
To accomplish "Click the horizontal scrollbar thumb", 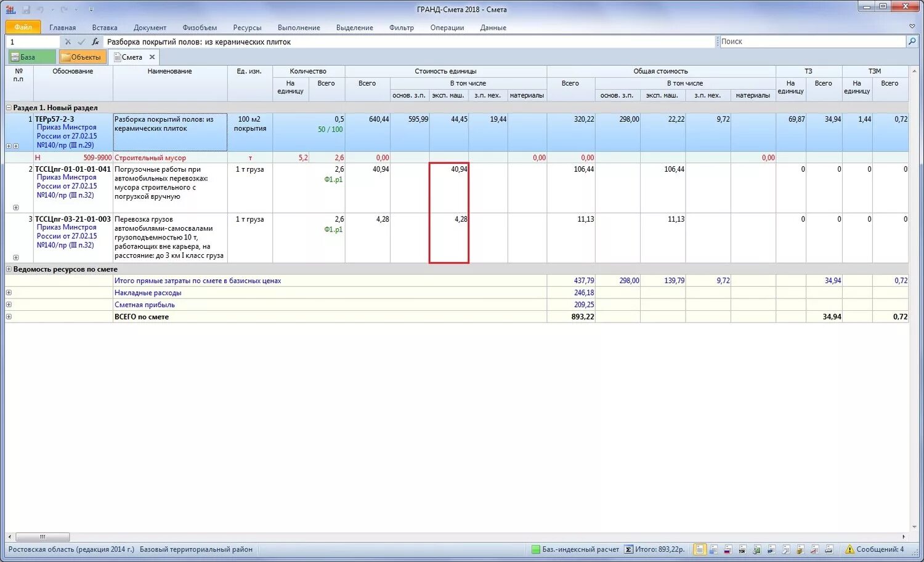I will [x=42, y=537].
